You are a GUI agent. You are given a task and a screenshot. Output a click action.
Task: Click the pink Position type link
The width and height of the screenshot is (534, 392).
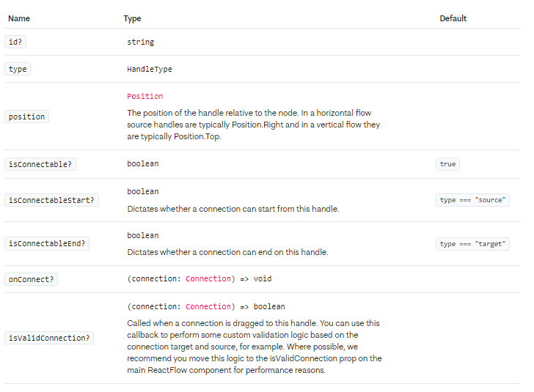click(x=145, y=96)
